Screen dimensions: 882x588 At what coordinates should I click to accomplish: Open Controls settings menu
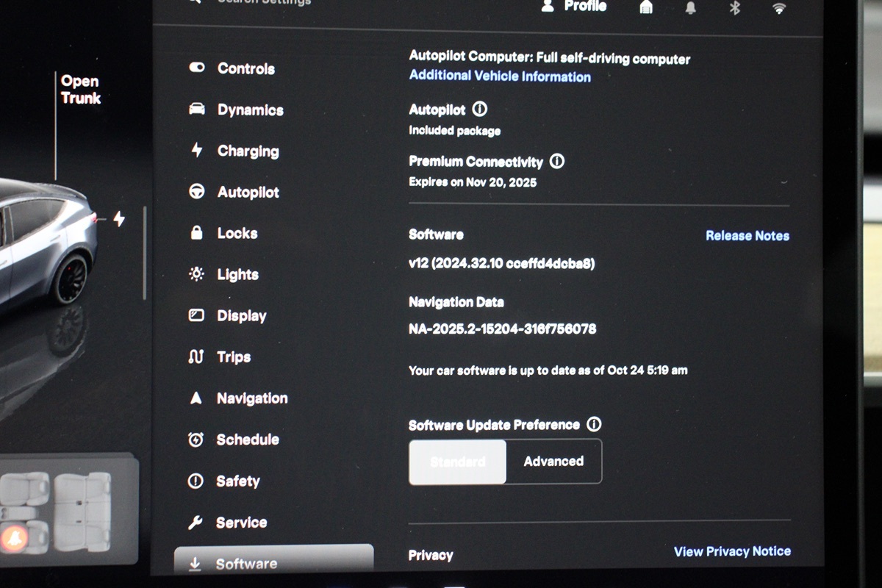coord(245,68)
